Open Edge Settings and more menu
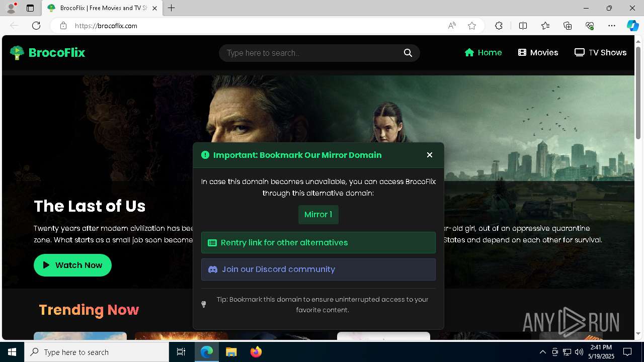 tap(612, 26)
